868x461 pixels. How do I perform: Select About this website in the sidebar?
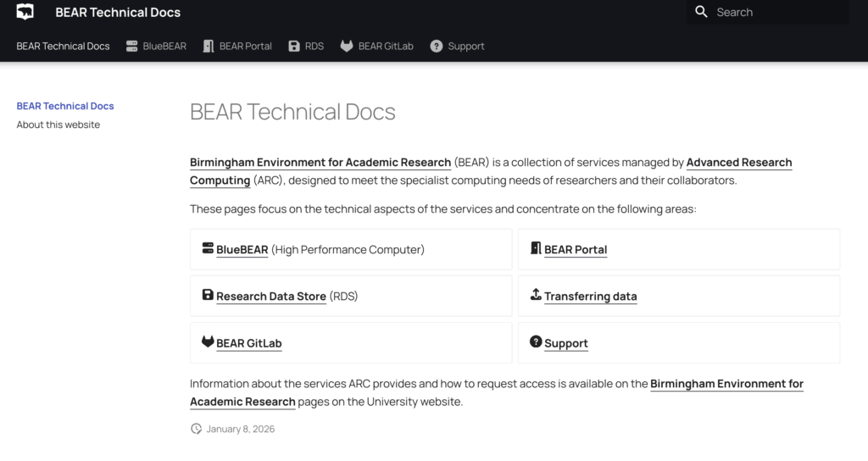tap(58, 125)
